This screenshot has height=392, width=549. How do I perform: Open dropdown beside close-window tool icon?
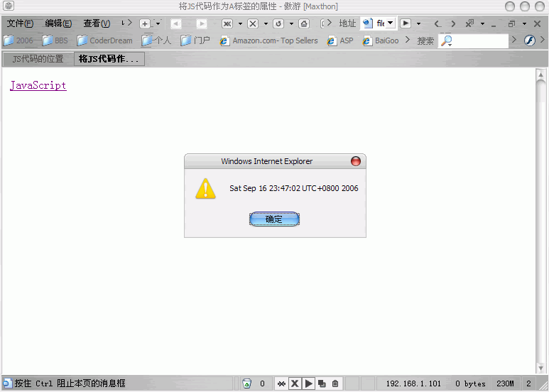(x=482, y=24)
